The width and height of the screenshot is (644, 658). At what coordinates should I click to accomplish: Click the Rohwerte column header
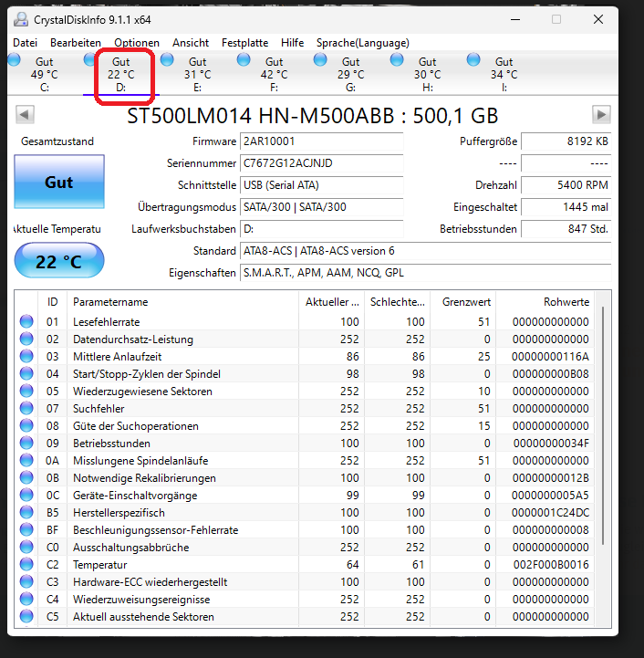click(545, 302)
